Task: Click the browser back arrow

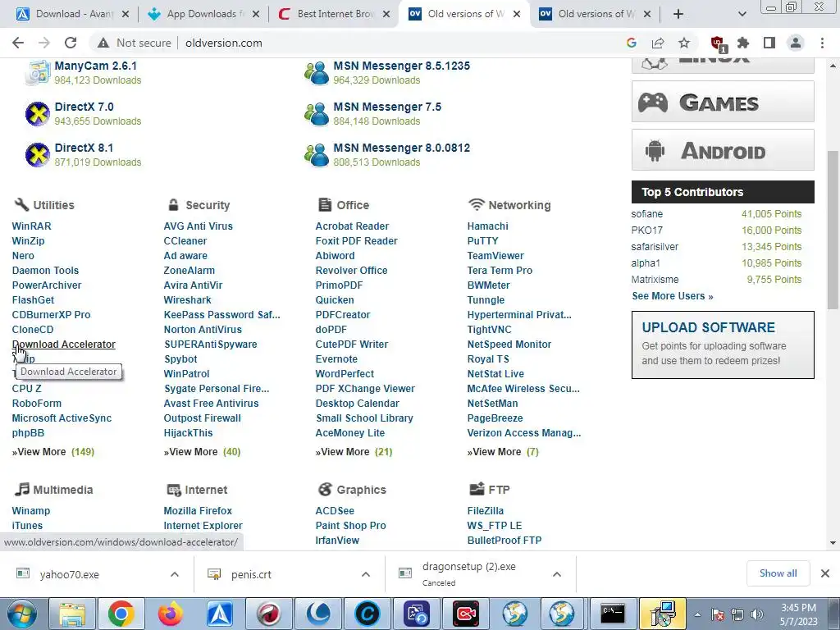Action: tap(18, 43)
